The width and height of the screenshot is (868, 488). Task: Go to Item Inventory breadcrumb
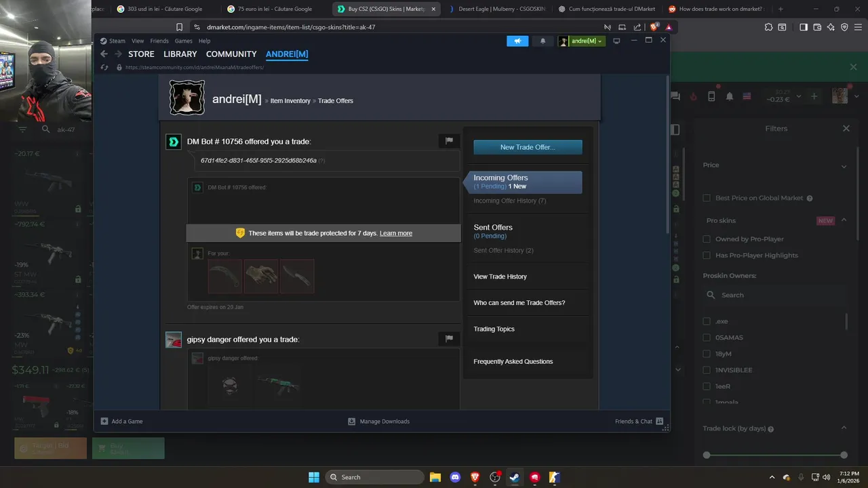pos(290,101)
